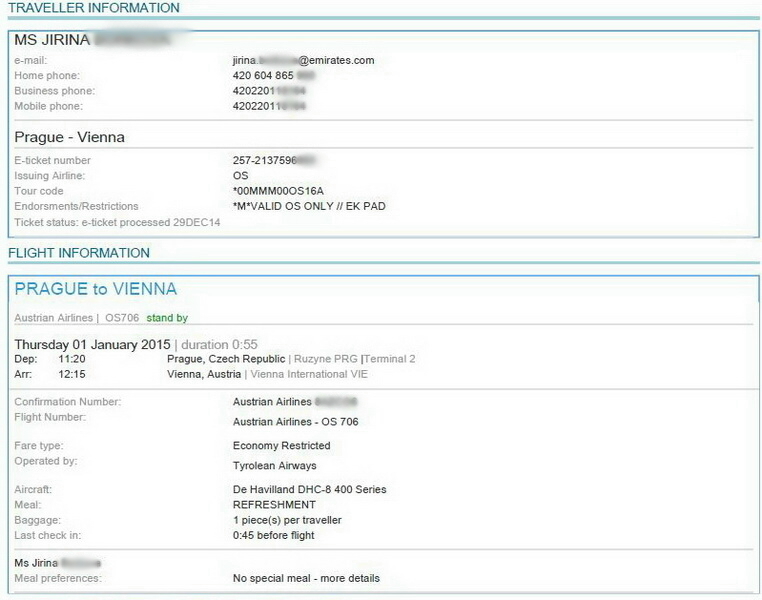Viewport: 762px width, 600px height.
Task: Click the 'Economy Restricted' fare type
Action: tap(281, 446)
